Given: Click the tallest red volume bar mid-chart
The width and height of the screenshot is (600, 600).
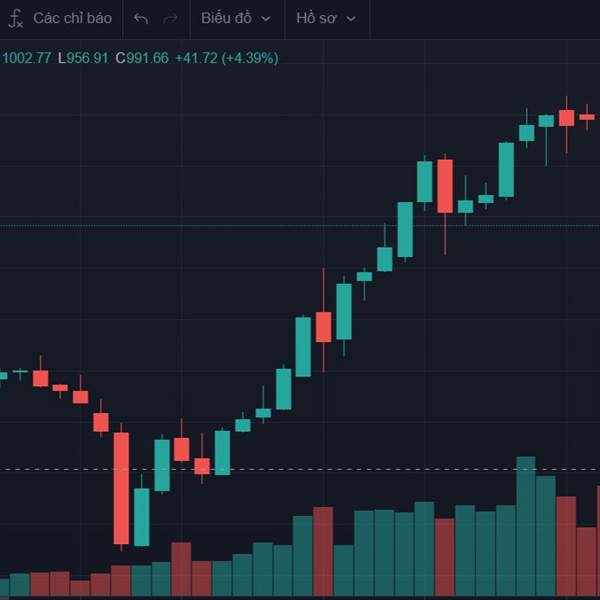Looking at the screenshot, I should [x=323, y=551].
